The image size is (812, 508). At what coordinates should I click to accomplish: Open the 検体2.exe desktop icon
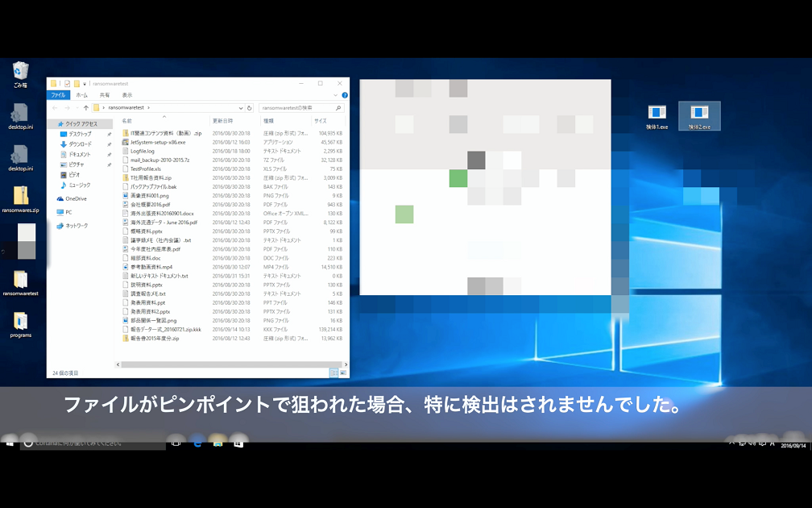(x=699, y=115)
